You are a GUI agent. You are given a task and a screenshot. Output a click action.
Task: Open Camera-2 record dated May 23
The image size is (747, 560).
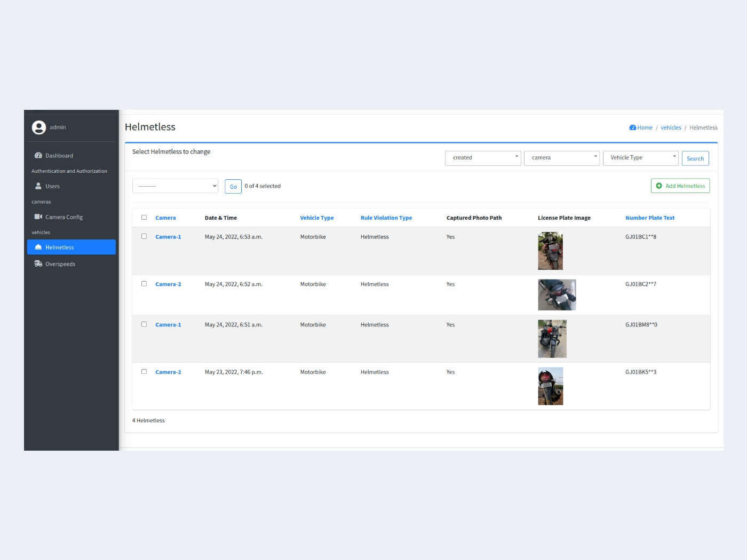coord(168,372)
